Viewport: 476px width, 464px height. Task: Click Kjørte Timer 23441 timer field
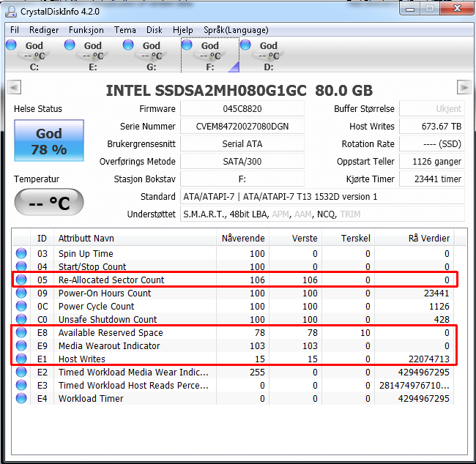tap(432, 179)
